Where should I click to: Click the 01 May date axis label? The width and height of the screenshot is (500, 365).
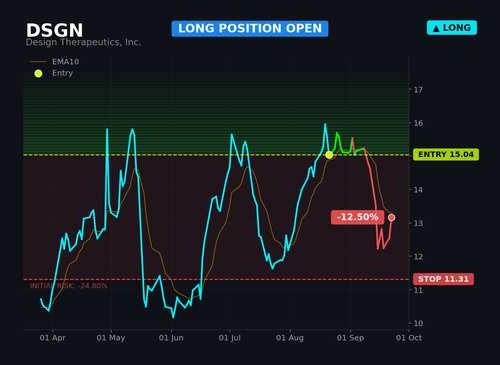coord(111,338)
